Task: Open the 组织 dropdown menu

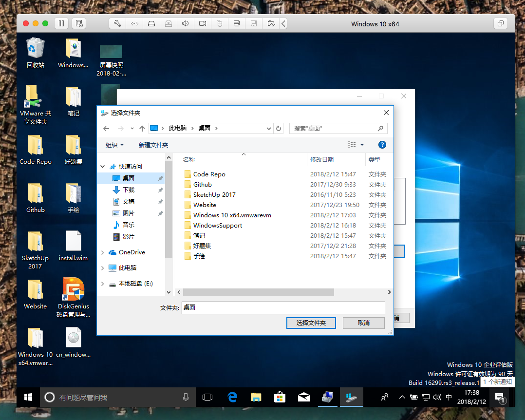Action: (115, 145)
